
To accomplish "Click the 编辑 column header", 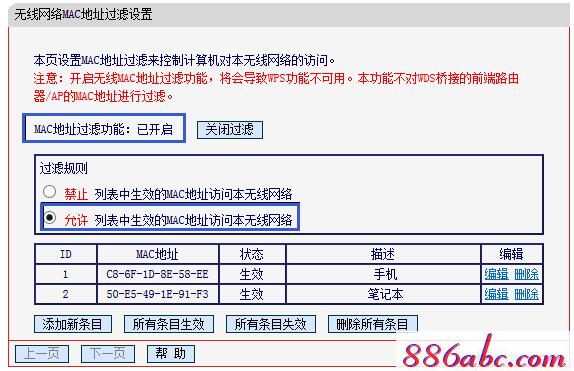I will 511,254.
